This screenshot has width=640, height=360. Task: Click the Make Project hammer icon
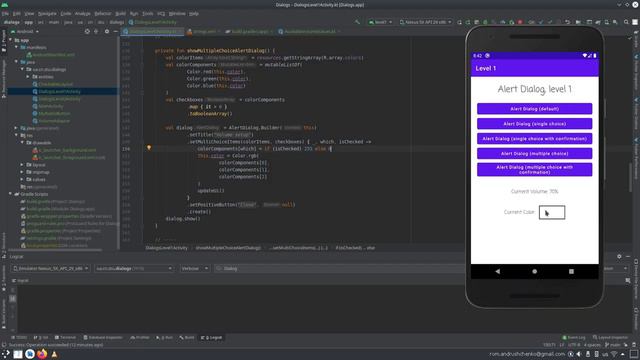point(358,22)
